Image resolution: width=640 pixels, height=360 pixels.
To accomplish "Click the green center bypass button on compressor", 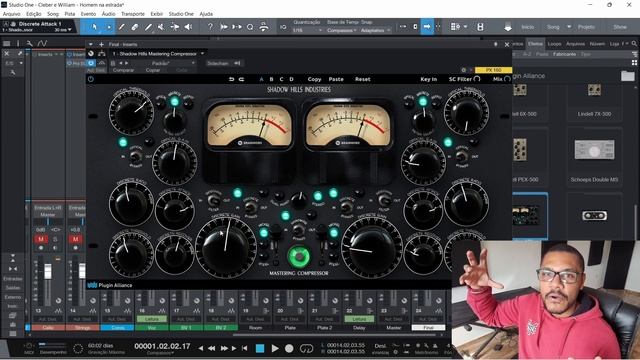I will pos(299,256).
